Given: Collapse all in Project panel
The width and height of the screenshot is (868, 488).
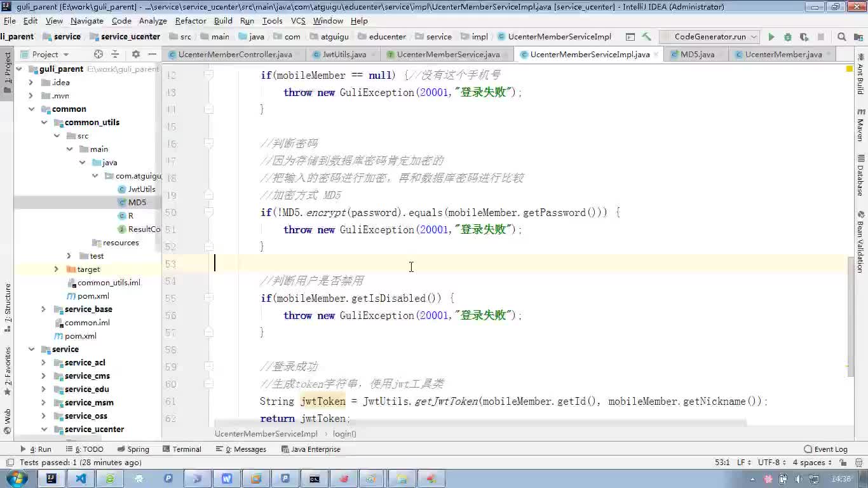Looking at the screenshot, I should 115,55.
